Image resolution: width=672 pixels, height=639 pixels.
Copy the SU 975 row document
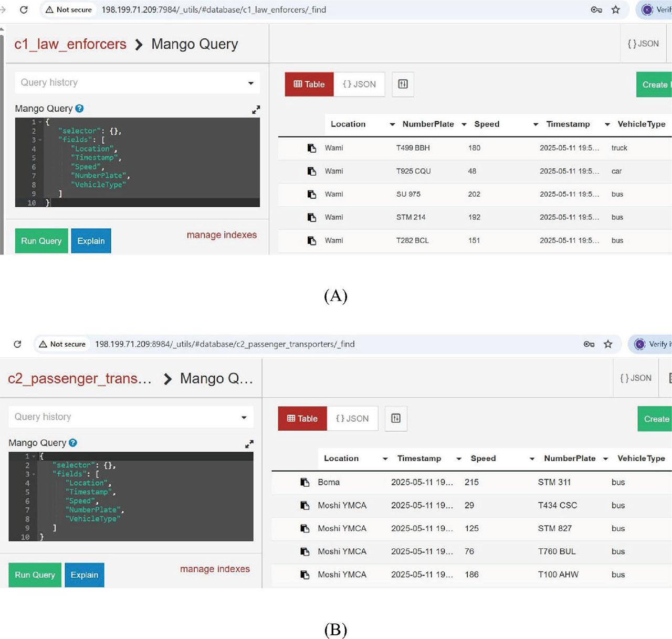[312, 194]
